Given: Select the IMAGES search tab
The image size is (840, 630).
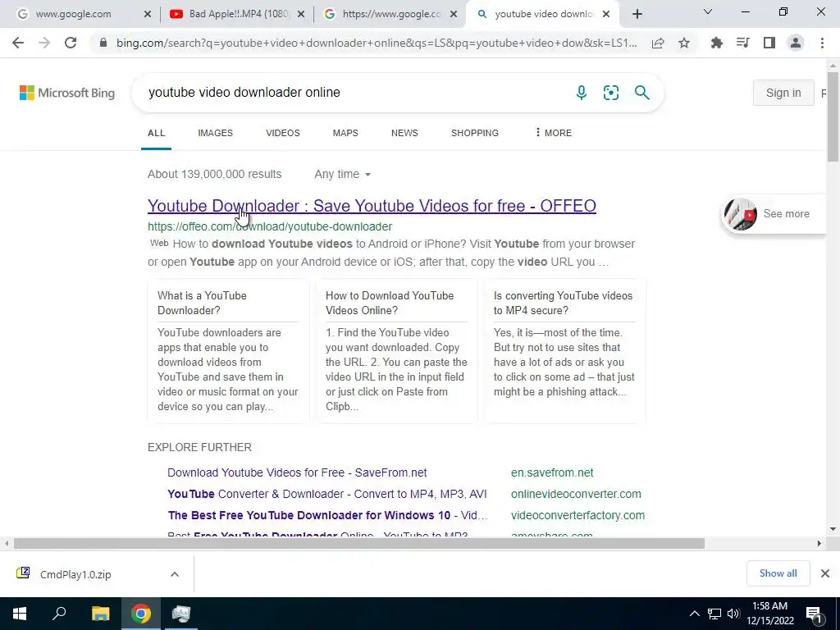Looking at the screenshot, I should [216, 133].
